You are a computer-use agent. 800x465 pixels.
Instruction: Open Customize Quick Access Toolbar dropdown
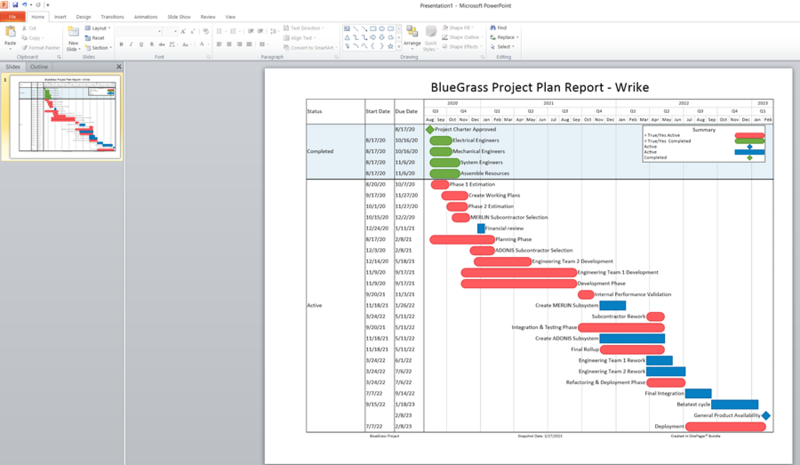47,5
